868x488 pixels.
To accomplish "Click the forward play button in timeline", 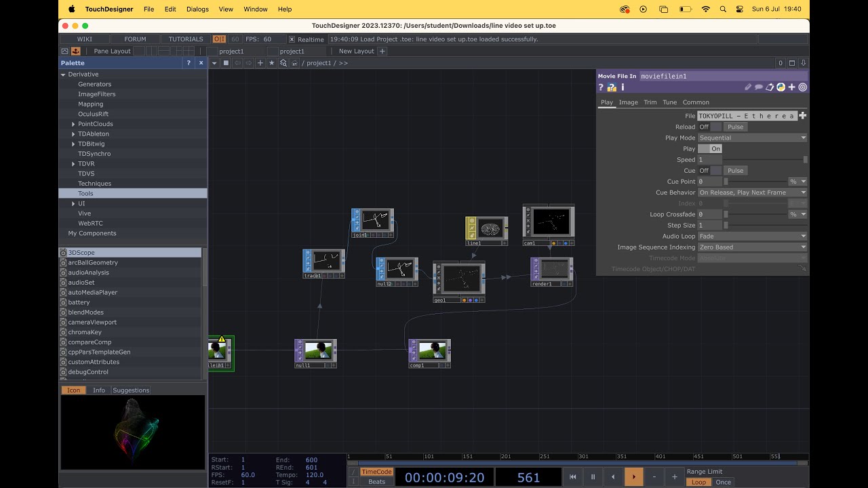I will [x=633, y=476].
